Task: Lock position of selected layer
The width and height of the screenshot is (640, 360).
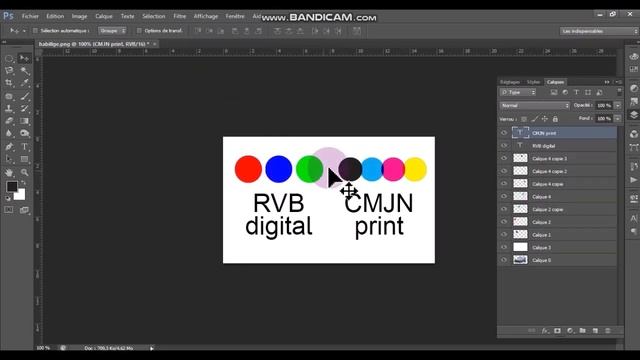Action: (544, 119)
